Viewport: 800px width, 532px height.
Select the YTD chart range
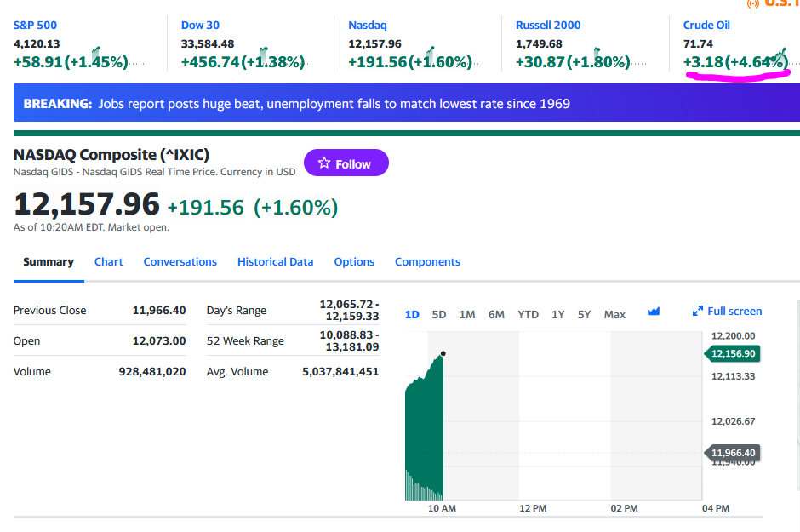coord(528,315)
